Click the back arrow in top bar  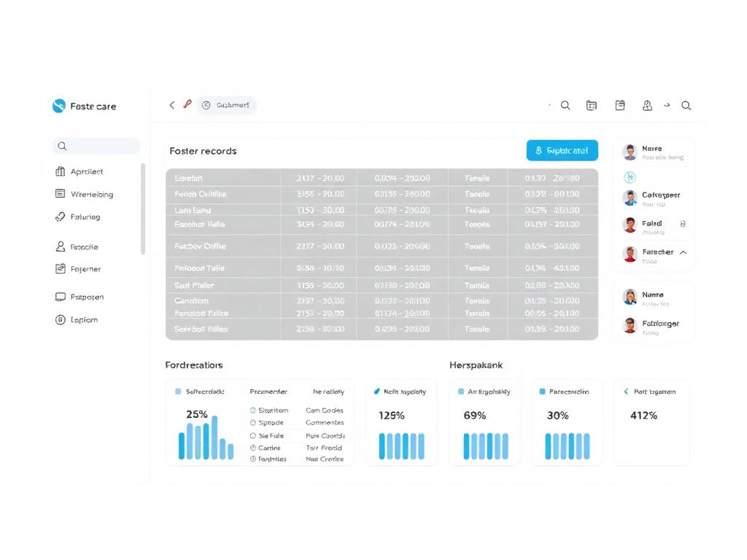[172, 105]
